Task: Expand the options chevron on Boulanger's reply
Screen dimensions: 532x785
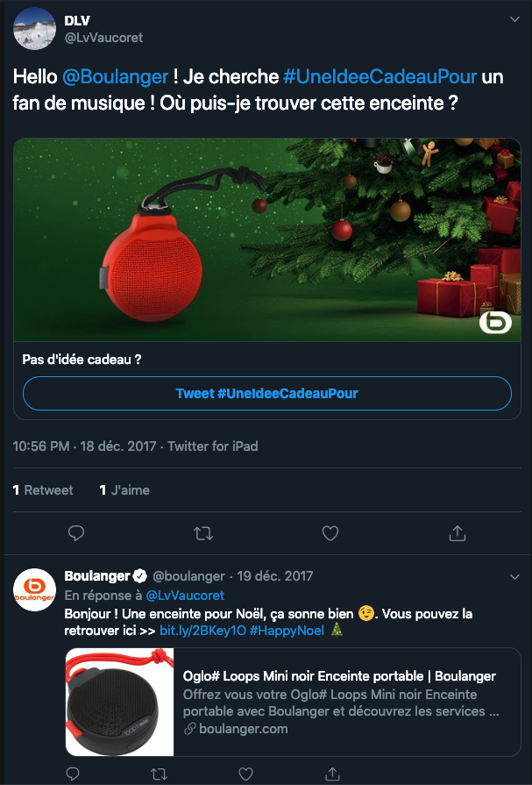Action: click(x=514, y=577)
